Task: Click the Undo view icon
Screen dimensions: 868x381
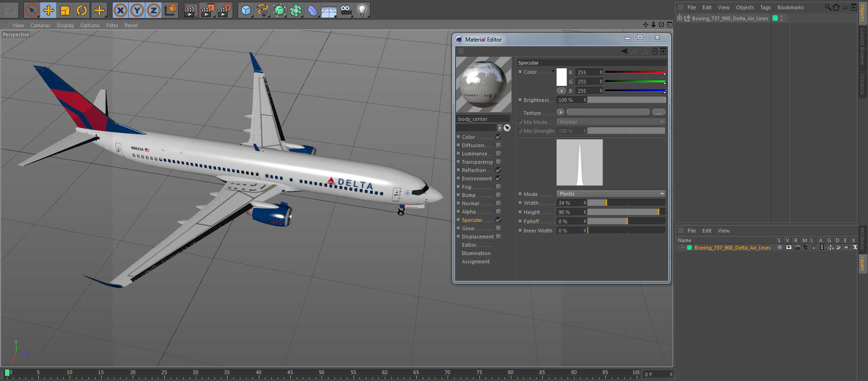Action: (x=10, y=10)
